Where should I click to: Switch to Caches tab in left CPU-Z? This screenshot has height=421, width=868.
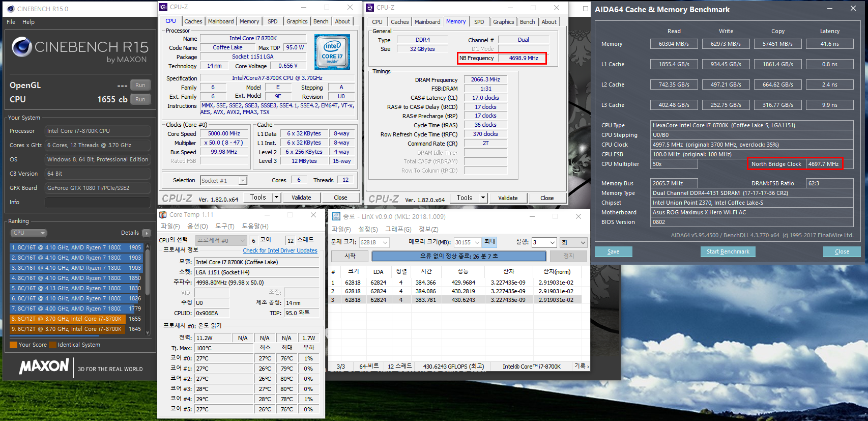click(x=193, y=21)
